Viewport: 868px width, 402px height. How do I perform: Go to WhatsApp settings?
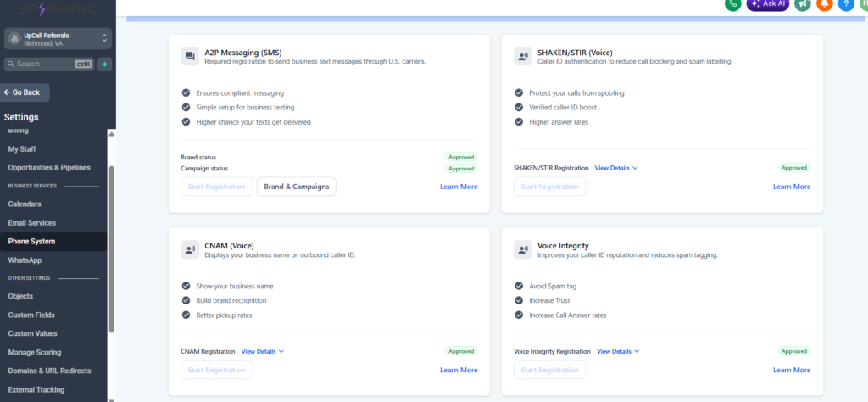(x=25, y=260)
